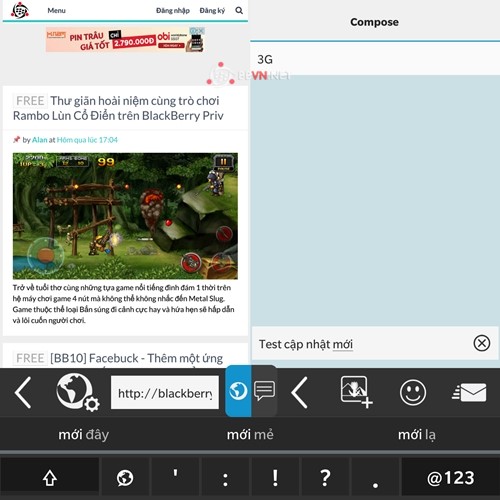Open browser settings globe-gear icon
The image size is (500, 500).
coord(77,392)
